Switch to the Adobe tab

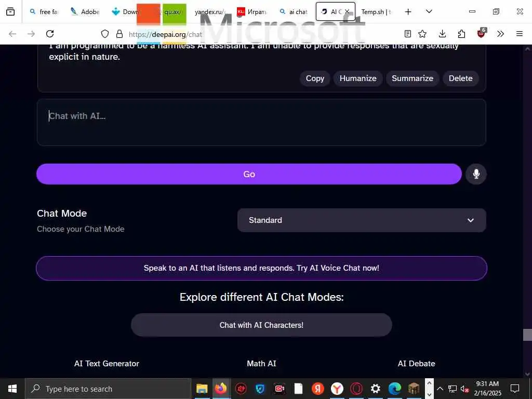point(86,12)
